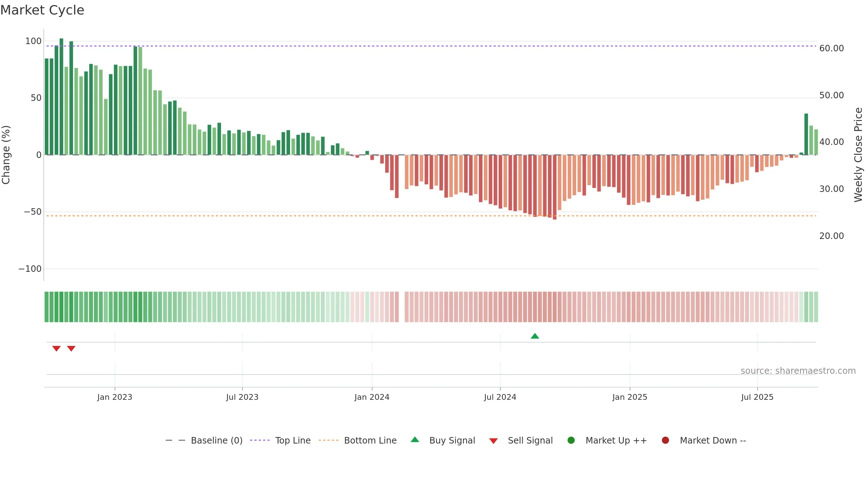Click the Market Cycle chart title
The image size is (868, 488).
42,10
